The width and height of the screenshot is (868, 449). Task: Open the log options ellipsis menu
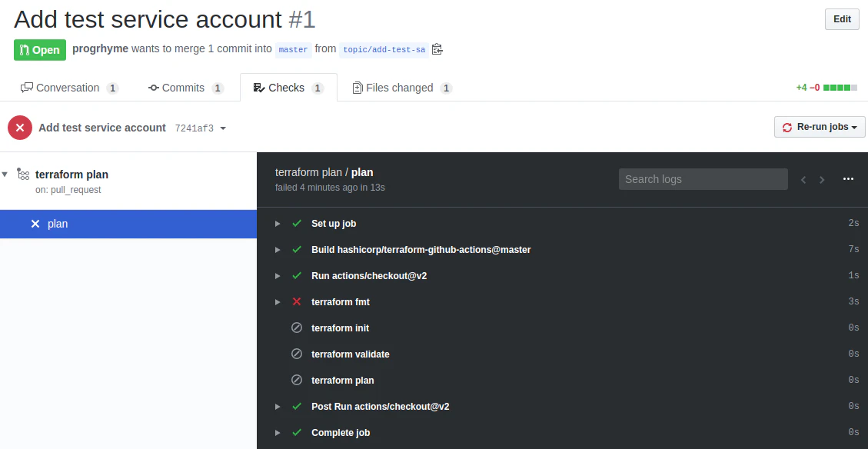(x=848, y=179)
